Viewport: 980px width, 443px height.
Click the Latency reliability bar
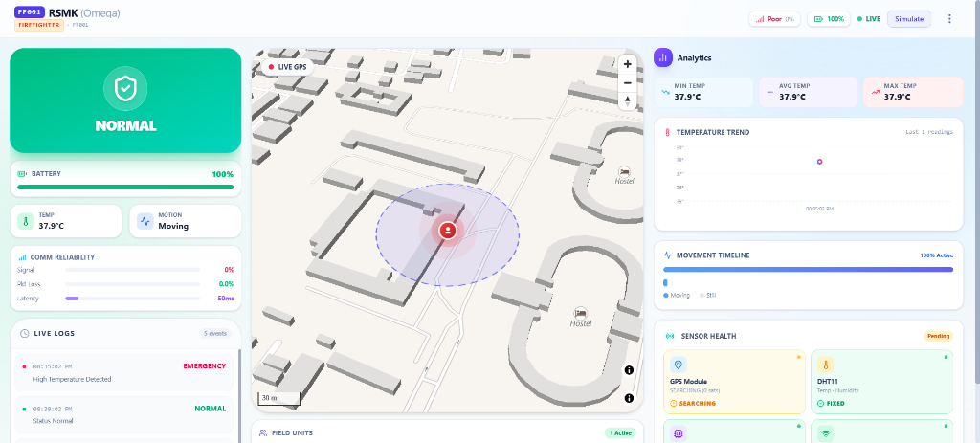coord(132,298)
